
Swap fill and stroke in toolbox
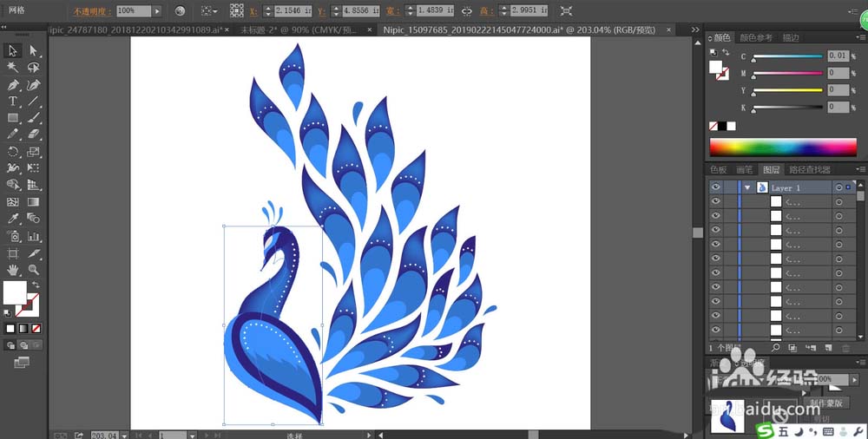[x=36, y=284]
